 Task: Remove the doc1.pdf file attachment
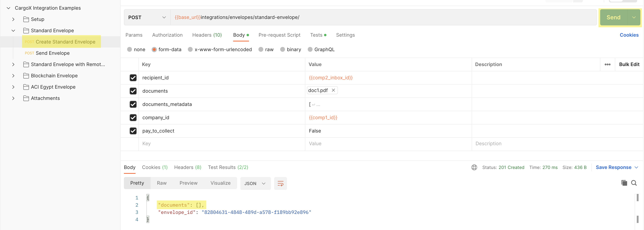coord(333,90)
